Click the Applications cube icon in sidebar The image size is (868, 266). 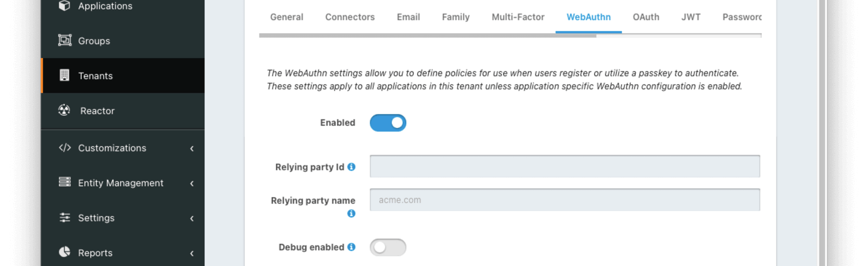coord(65,6)
